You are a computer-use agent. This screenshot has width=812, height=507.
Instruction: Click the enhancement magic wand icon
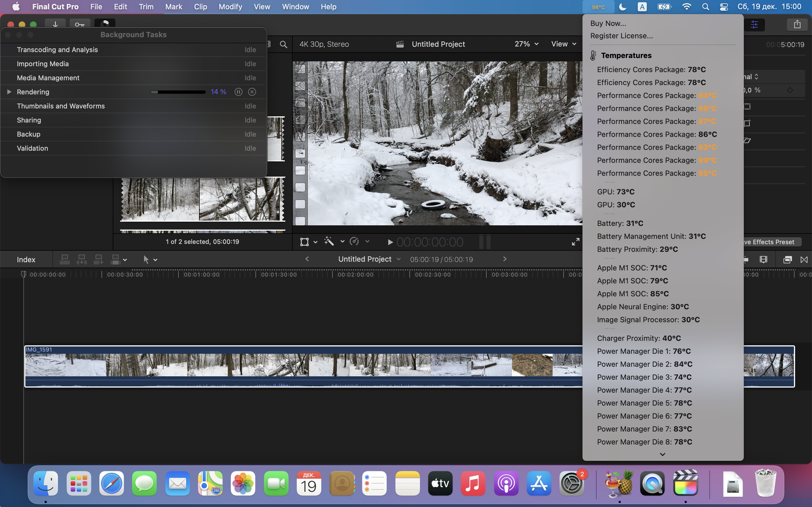coord(329,241)
